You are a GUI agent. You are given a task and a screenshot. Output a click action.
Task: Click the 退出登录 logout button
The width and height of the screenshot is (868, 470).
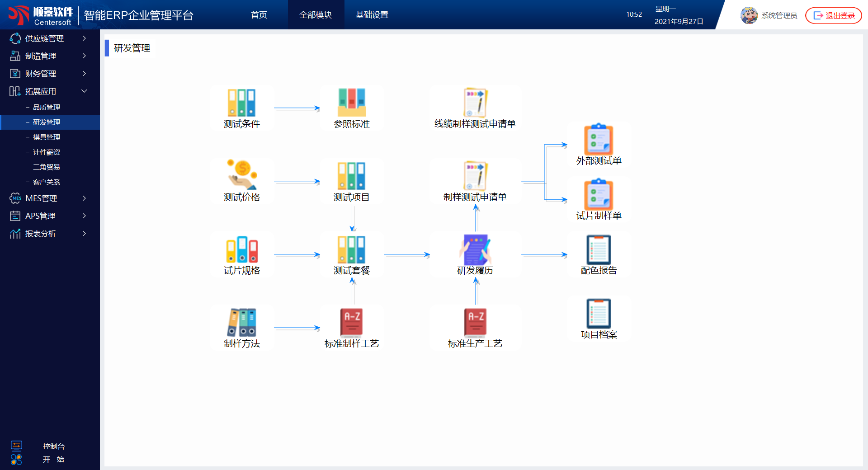834,15
